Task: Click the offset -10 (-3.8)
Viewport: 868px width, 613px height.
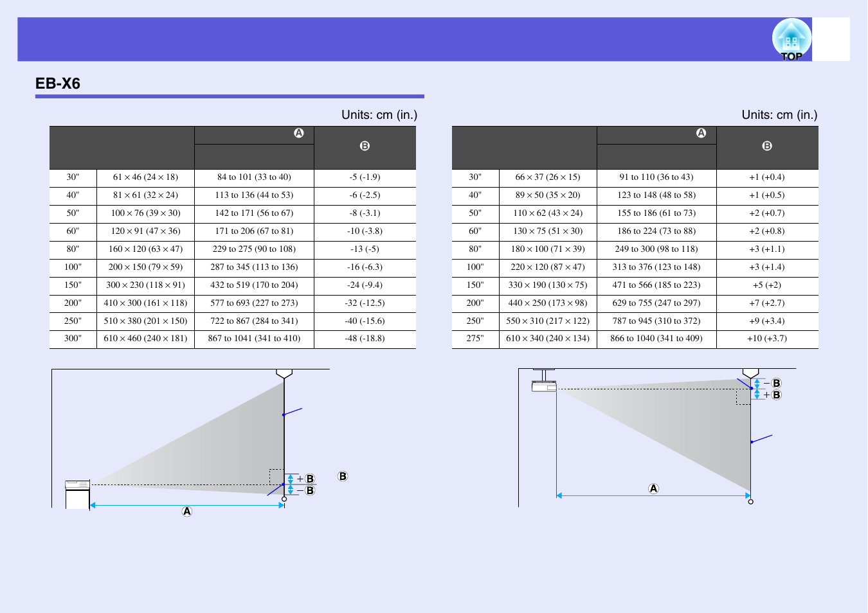Action: click(365, 231)
